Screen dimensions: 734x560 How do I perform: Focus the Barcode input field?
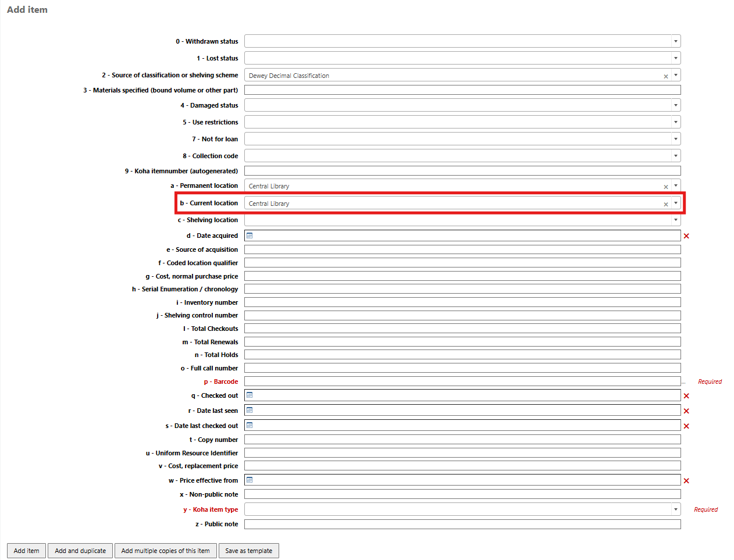point(462,381)
